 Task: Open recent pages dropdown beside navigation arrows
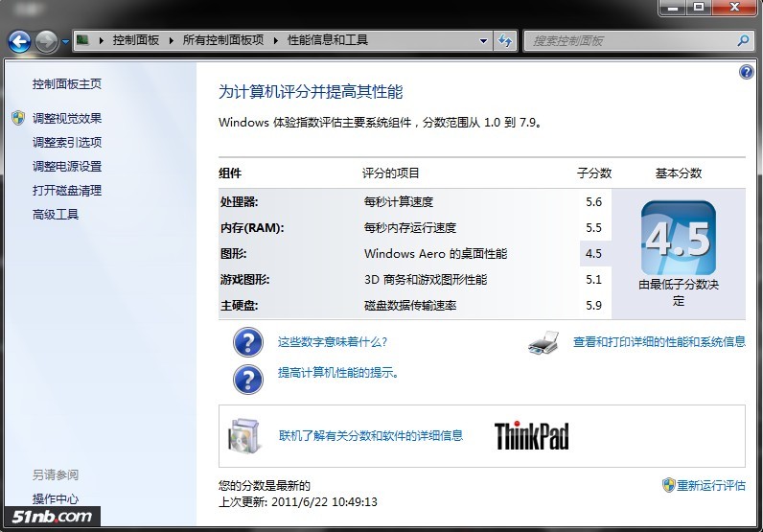point(66,42)
